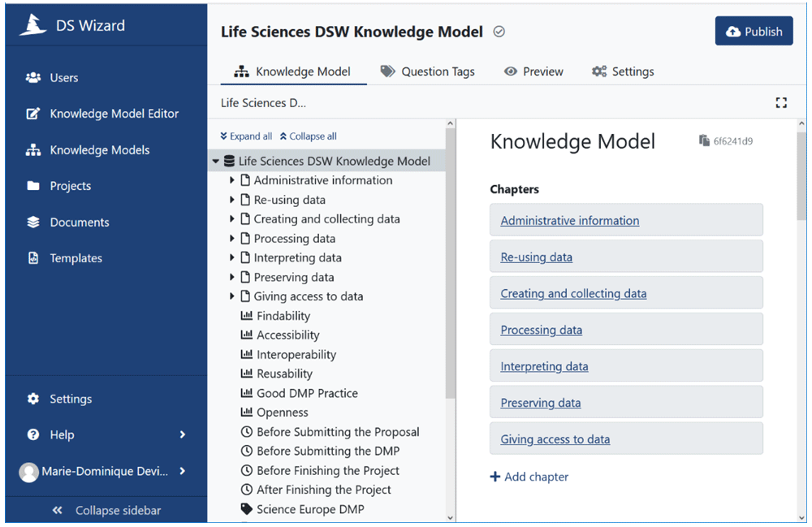Click the saved checkmark icon beside title
Image resolution: width=812 pixels, height=527 pixels.
[x=499, y=32]
